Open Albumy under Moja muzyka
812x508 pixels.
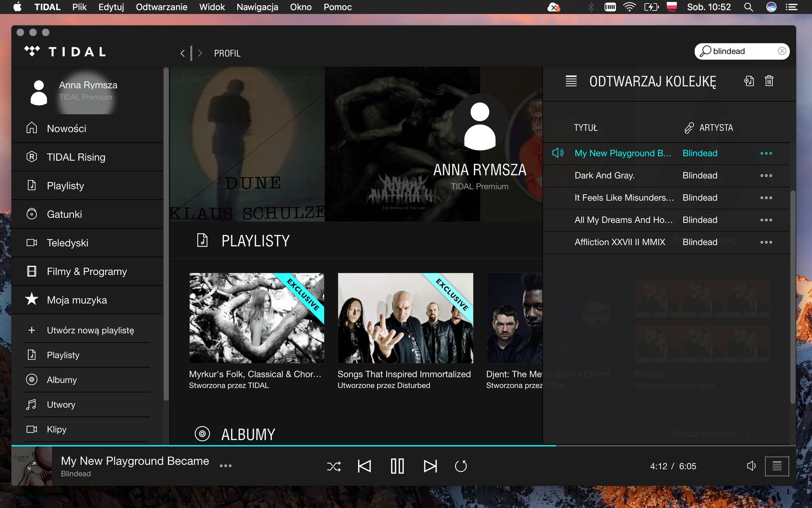pos(87,380)
